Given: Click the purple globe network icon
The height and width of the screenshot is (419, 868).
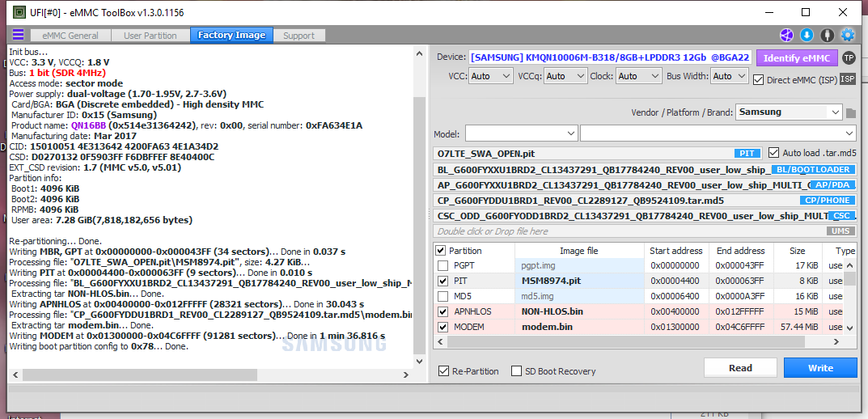Looking at the screenshot, I should click(786, 35).
